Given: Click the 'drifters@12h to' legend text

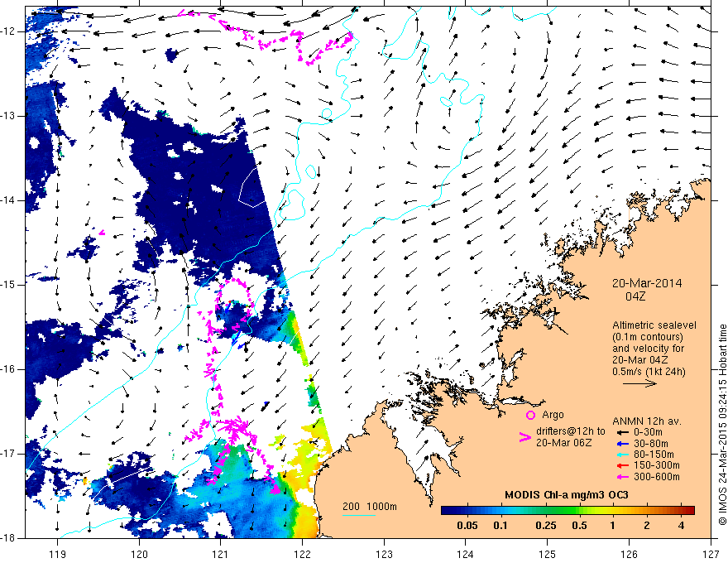Looking at the screenshot, I should (x=570, y=431).
